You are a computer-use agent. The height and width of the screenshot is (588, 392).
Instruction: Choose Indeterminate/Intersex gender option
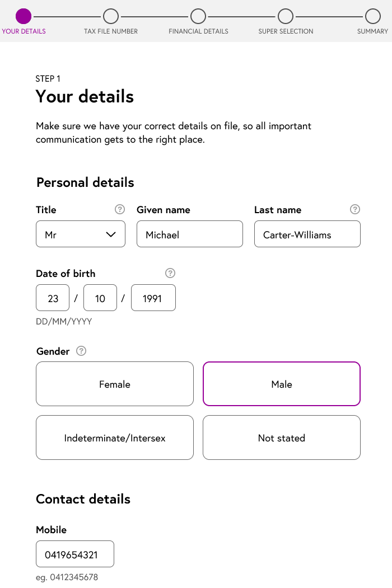[115, 438]
